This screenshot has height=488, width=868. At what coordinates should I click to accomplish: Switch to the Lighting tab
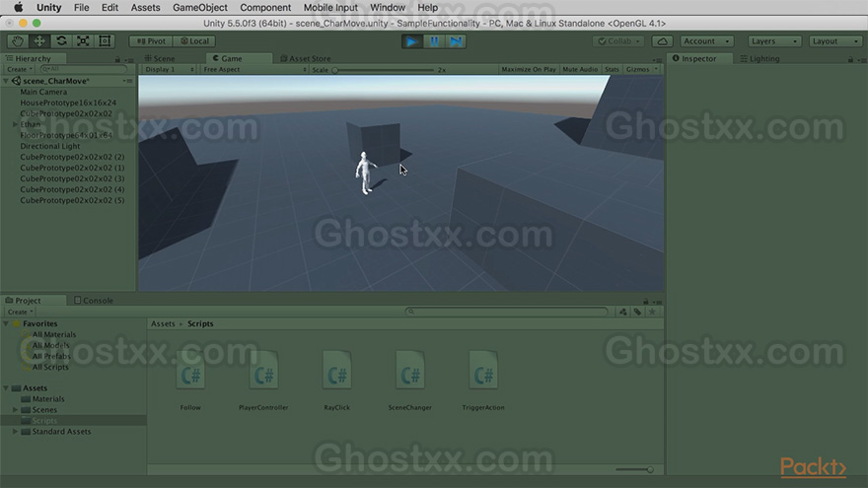click(x=760, y=58)
